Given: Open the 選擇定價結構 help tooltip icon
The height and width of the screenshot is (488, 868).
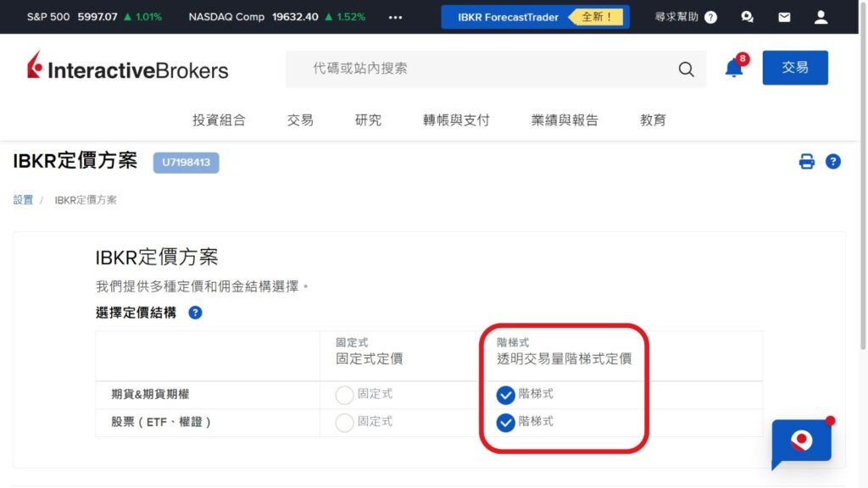Looking at the screenshot, I should point(195,312).
